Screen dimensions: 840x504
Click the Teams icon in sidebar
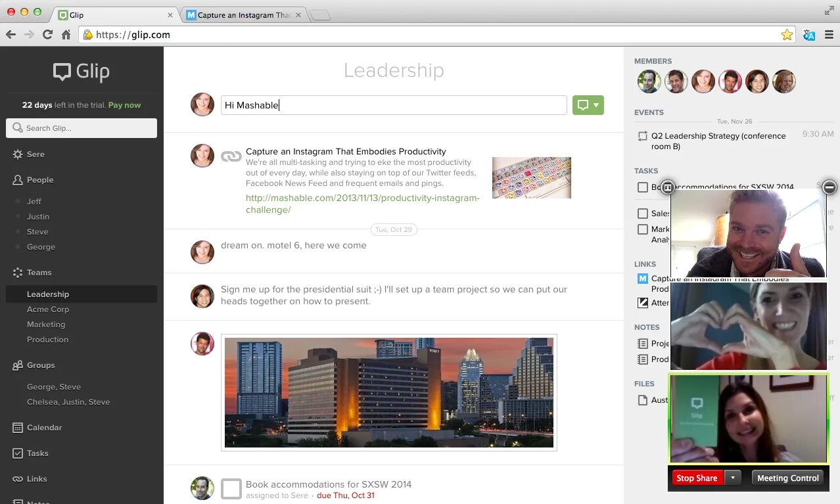[18, 273]
